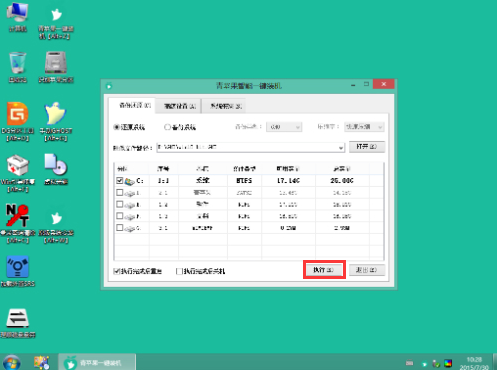
Task: Click the '17.14G' cell in the C: row
Action: 289,181
